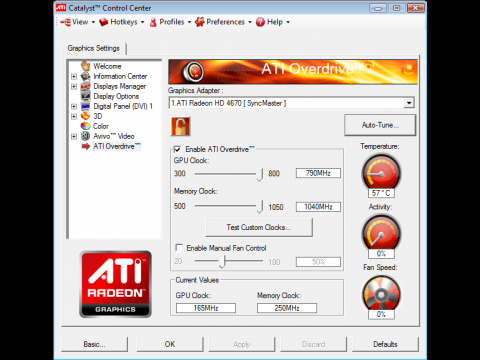The image size is (480, 360).
Task: Click the fan speed slider thumb
Action: click(x=223, y=261)
